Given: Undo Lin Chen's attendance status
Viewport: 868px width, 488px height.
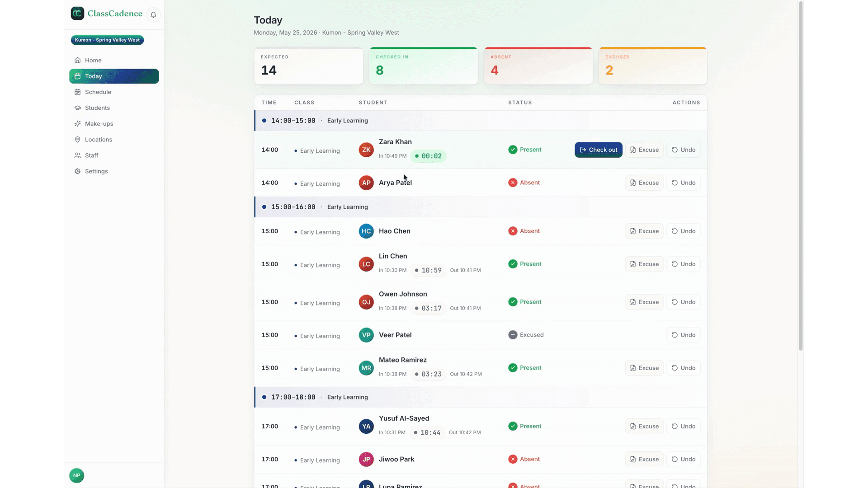Looking at the screenshot, I should point(683,264).
